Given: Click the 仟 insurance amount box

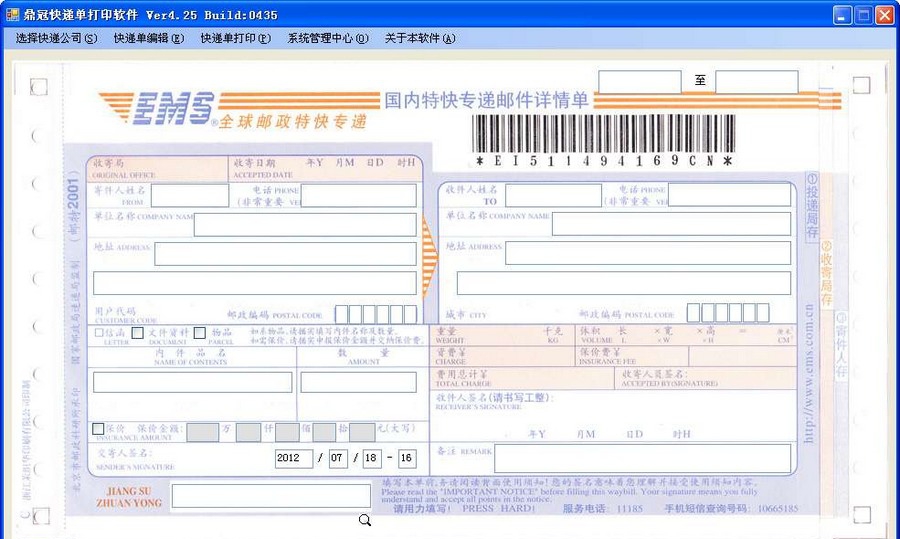Looking at the screenshot, I should pos(249,432).
